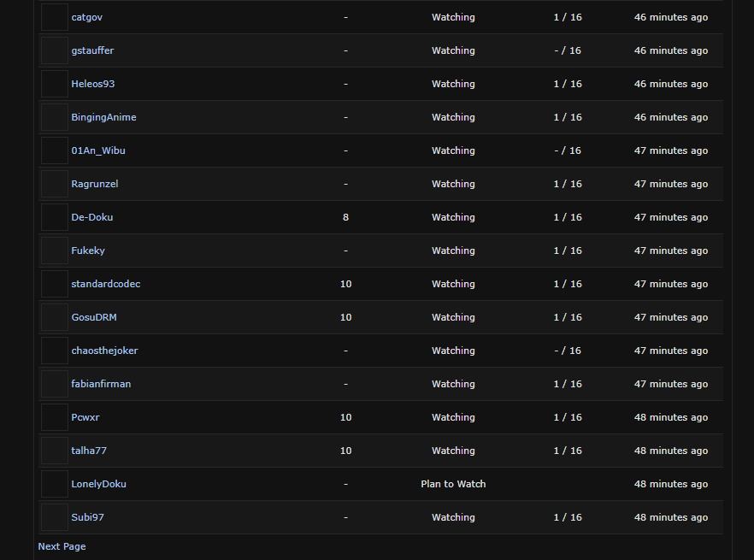Click Pcwxr's username link
The width and height of the screenshot is (754, 560).
pos(85,417)
